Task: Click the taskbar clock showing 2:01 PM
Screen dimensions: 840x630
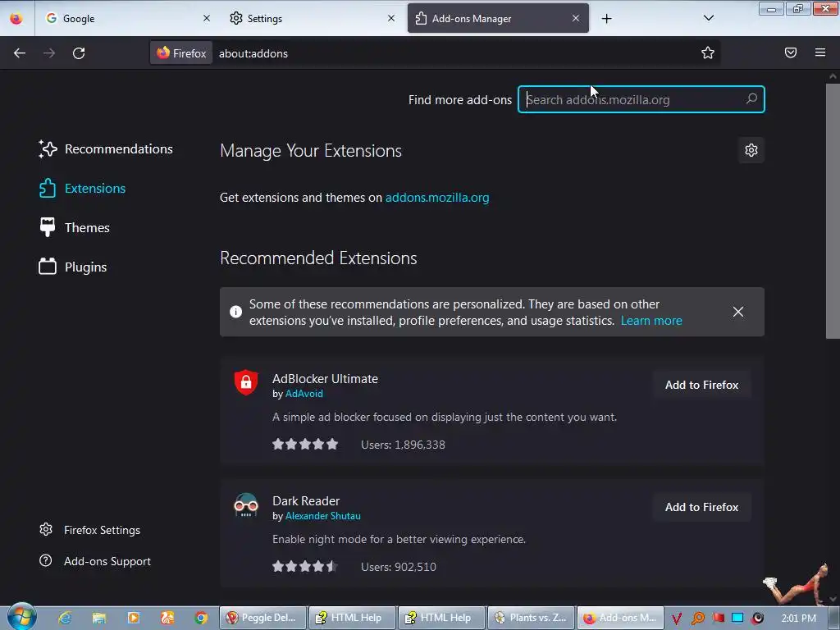Action: (799, 618)
